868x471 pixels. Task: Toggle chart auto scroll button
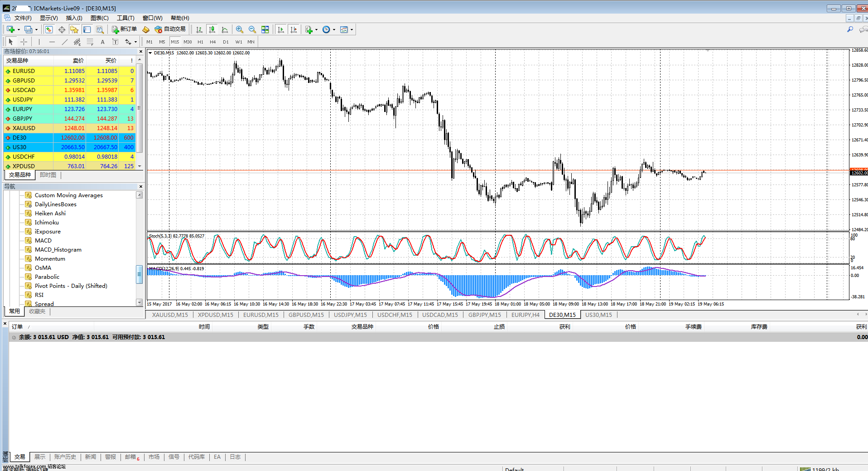click(x=281, y=29)
